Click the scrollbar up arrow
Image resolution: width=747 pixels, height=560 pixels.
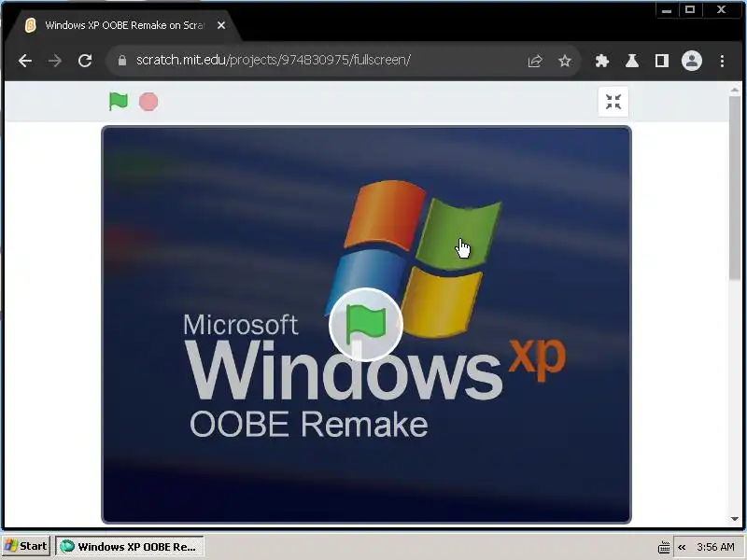pos(735,90)
